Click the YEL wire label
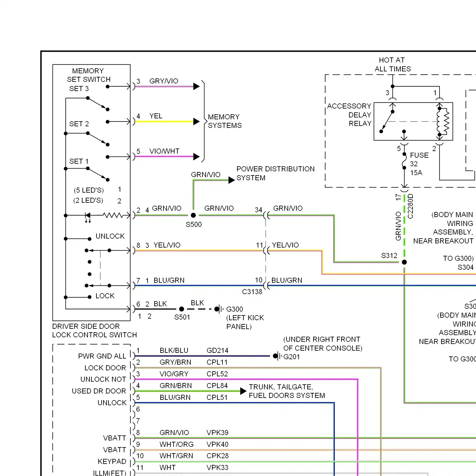 click(156, 116)
